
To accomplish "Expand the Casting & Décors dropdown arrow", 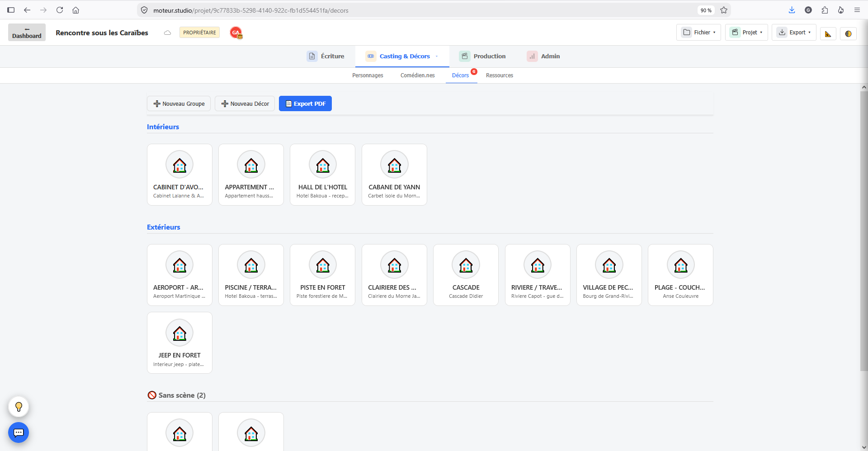I will (x=437, y=56).
